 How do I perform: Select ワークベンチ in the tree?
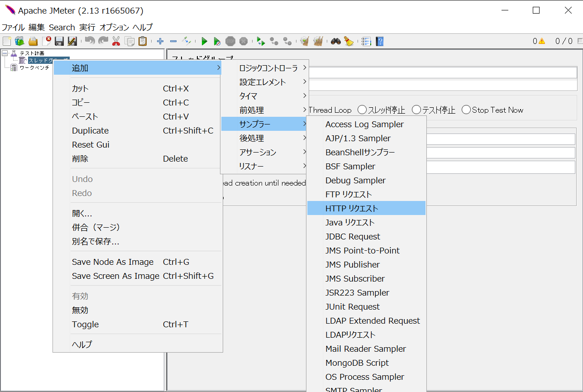tap(34, 67)
